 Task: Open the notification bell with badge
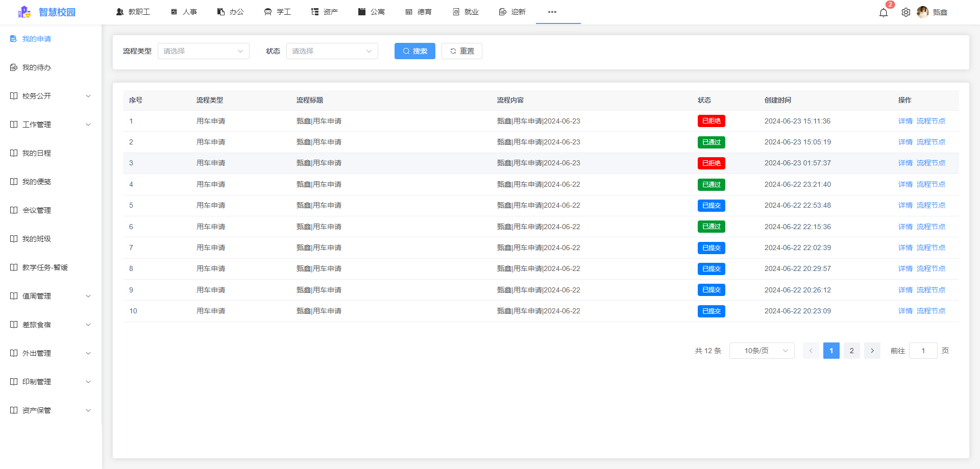pyautogui.click(x=884, y=12)
